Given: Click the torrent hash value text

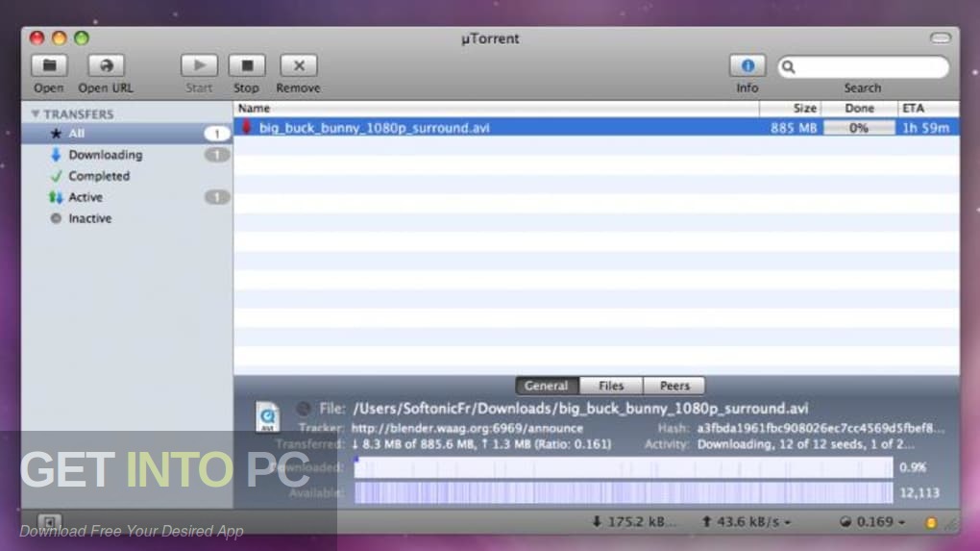Looking at the screenshot, I should [x=821, y=429].
